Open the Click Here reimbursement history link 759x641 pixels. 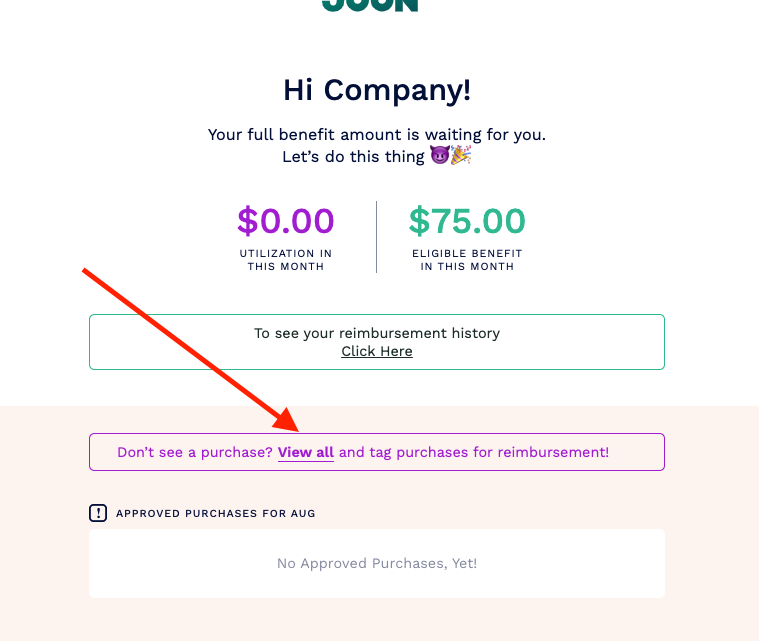pos(377,351)
